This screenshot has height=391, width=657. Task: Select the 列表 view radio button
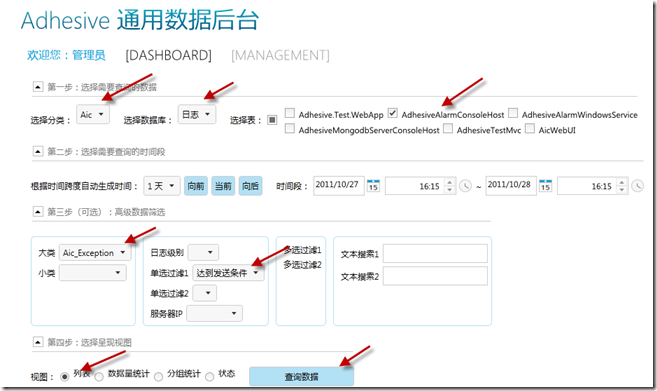click(64, 377)
